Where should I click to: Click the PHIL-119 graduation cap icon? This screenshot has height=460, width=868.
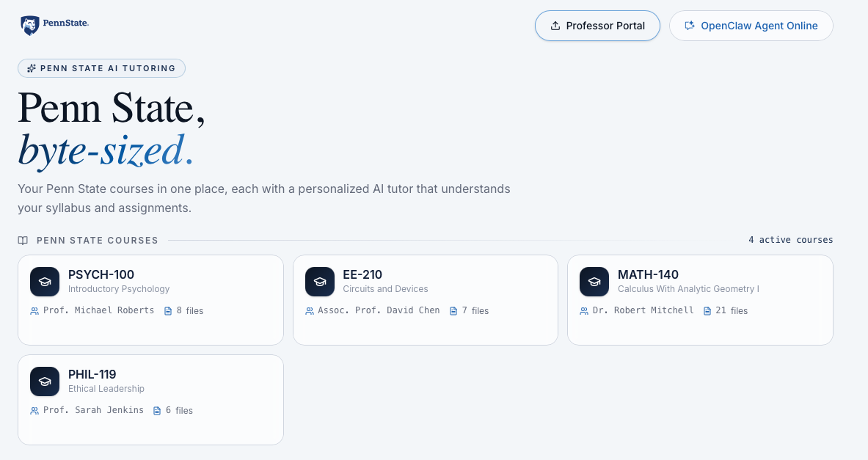tap(45, 381)
